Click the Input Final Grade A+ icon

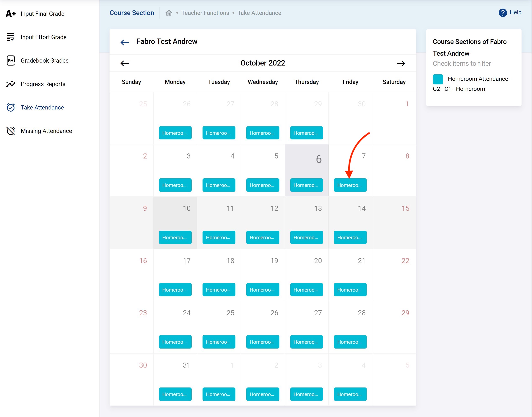point(10,14)
